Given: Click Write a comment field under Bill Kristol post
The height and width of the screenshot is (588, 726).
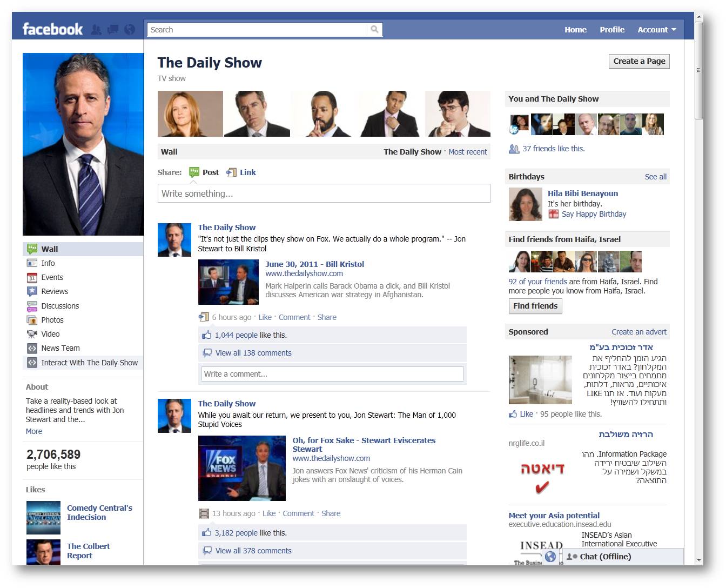Looking at the screenshot, I should pos(332,374).
